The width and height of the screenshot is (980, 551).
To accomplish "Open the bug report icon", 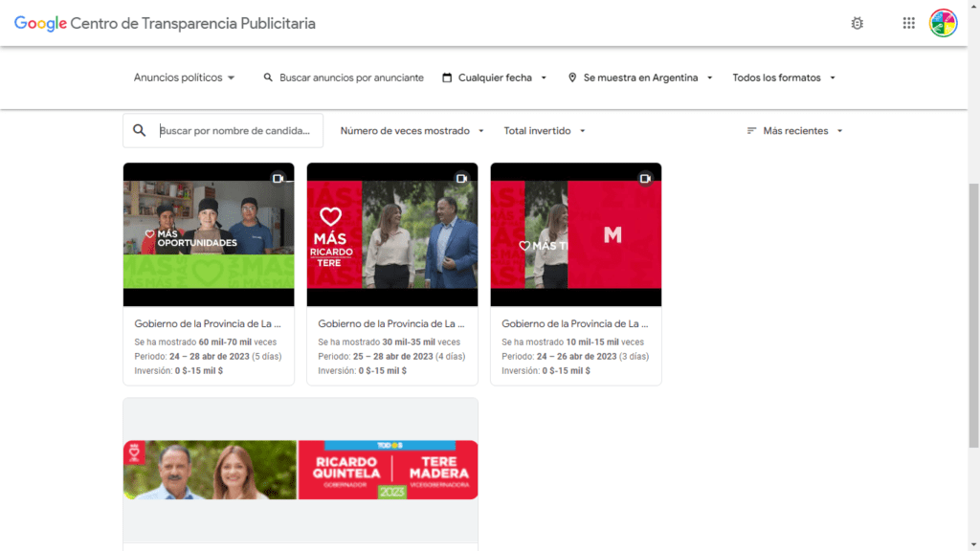I will tap(857, 23).
